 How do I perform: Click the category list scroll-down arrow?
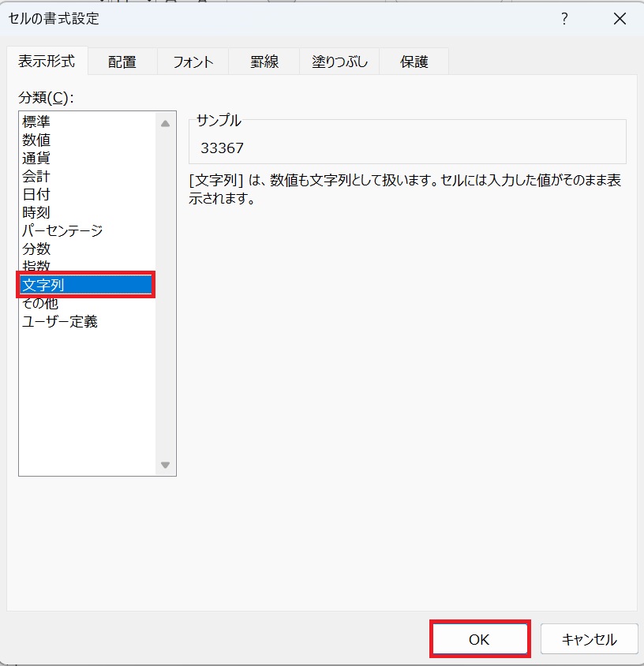pyautogui.click(x=166, y=465)
